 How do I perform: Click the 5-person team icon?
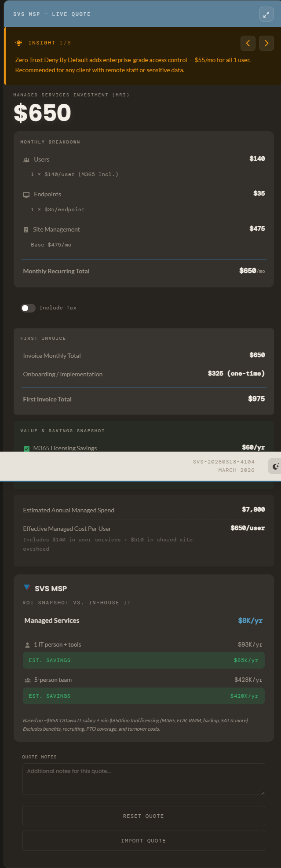coord(27,680)
